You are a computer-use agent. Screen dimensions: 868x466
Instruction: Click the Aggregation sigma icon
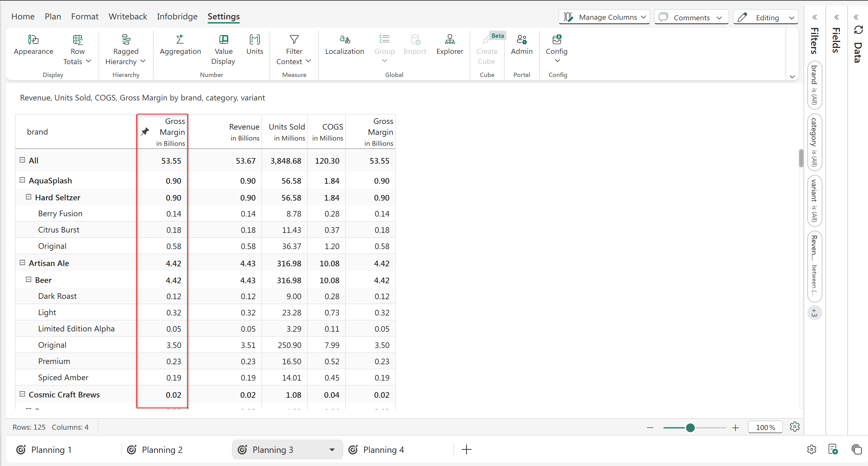[x=180, y=40]
